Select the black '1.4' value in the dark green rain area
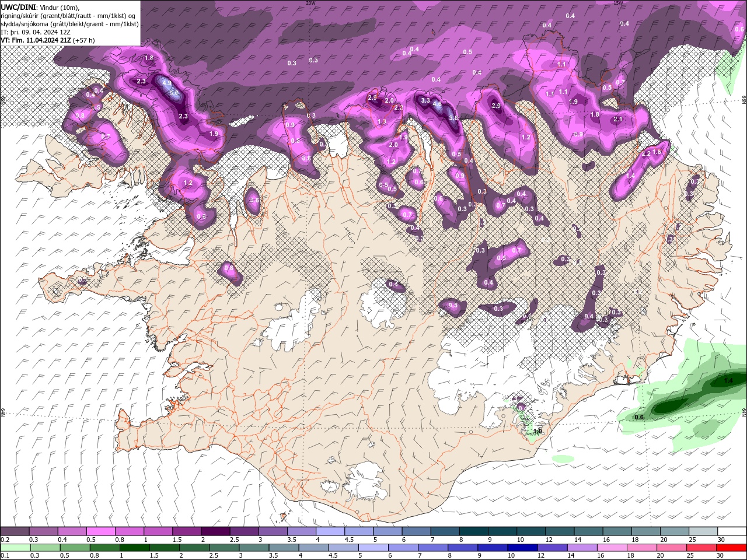Screen dimensions: 747x560 click(728, 381)
